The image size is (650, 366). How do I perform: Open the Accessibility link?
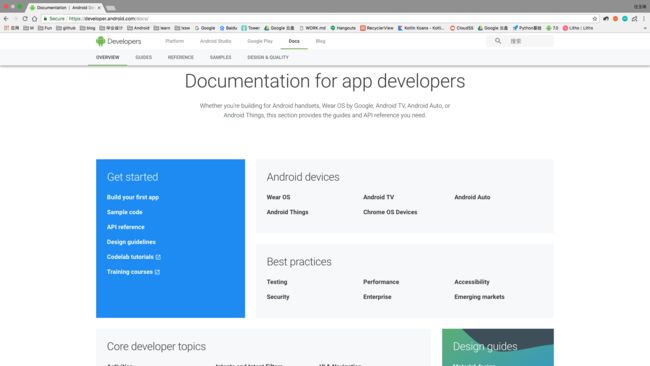pyautogui.click(x=472, y=282)
